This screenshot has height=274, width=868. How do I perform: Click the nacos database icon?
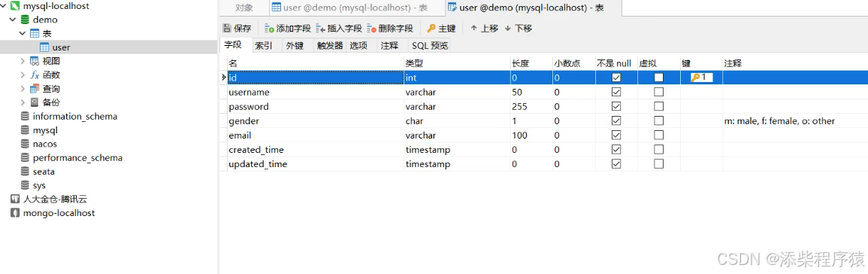pyautogui.click(x=25, y=144)
